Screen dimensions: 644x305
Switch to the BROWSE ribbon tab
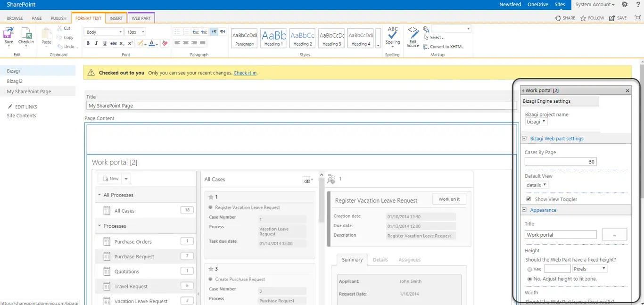pos(15,18)
